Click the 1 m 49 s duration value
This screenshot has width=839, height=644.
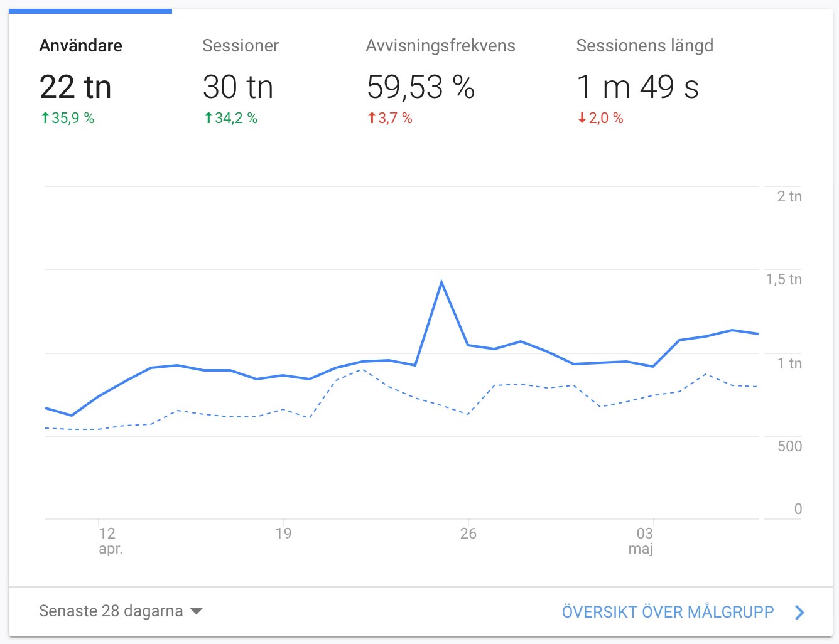click(637, 87)
